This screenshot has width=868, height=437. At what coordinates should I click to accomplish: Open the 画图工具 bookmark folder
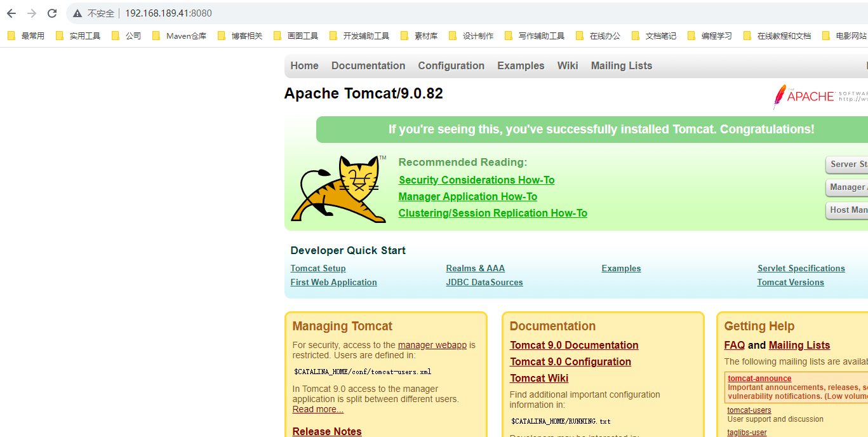click(296, 36)
